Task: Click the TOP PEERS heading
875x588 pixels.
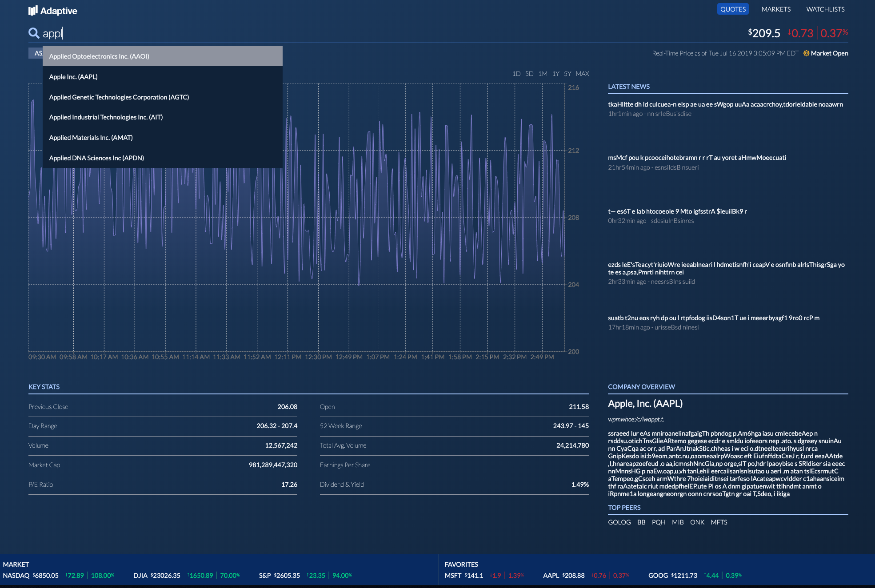Action: (x=624, y=508)
